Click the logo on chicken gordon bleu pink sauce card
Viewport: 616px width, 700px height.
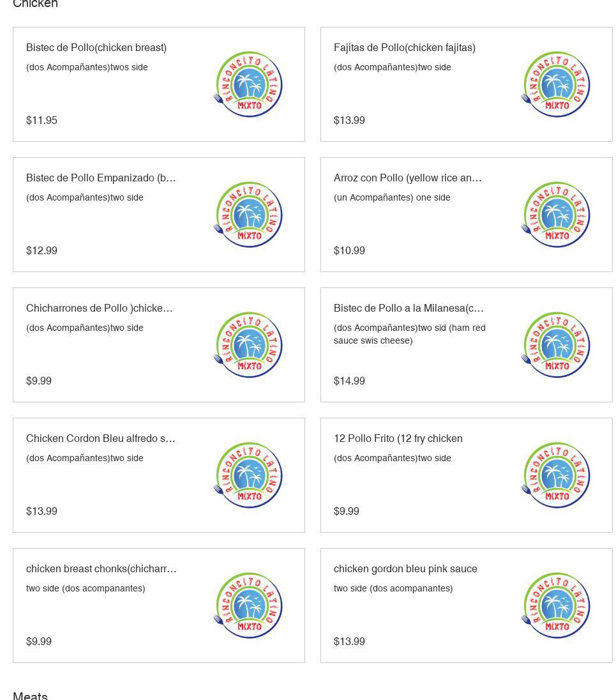pos(556,605)
